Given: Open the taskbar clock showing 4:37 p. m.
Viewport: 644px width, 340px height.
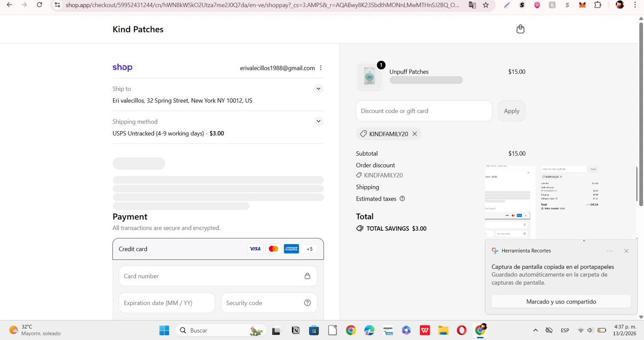Looking at the screenshot, I should tap(625, 330).
